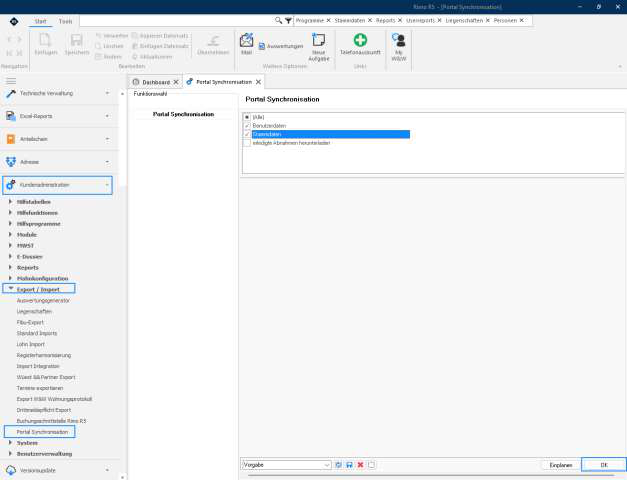Click the blank document icon beside red X

tap(371, 465)
